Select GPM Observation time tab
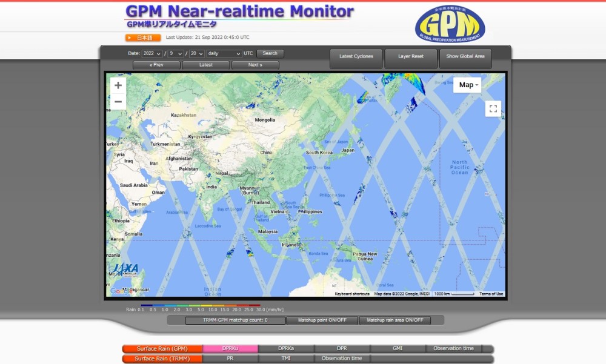 454,348
